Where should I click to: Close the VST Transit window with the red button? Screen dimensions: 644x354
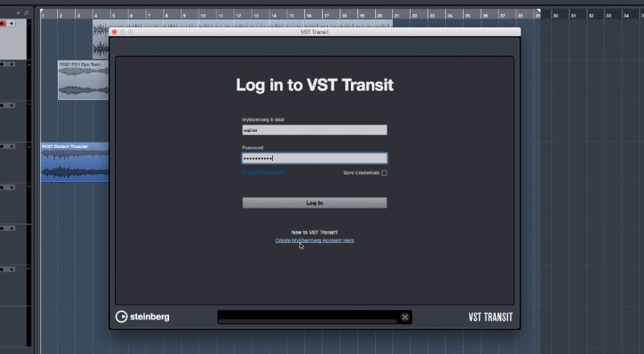tap(114, 32)
